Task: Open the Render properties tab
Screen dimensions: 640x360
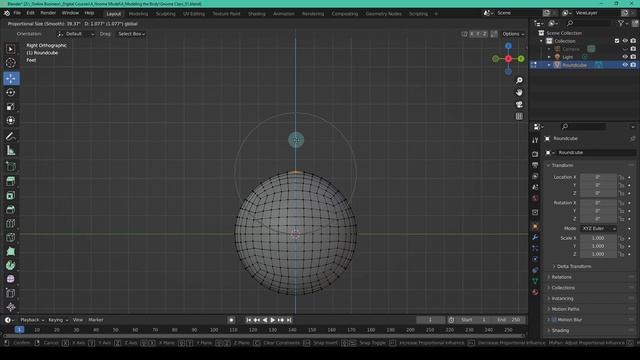Action: tap(535, 154)
